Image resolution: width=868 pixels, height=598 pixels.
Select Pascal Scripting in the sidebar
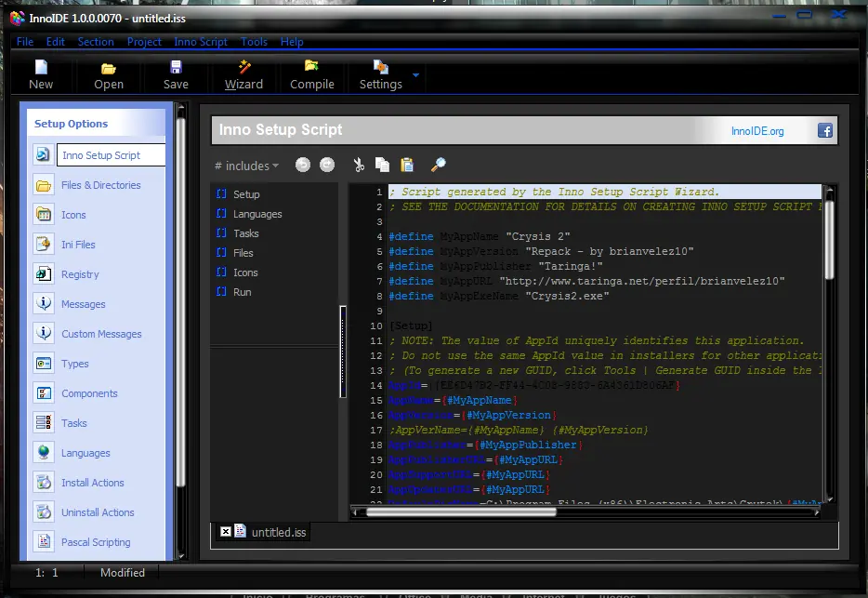click(x=96, y=542)
